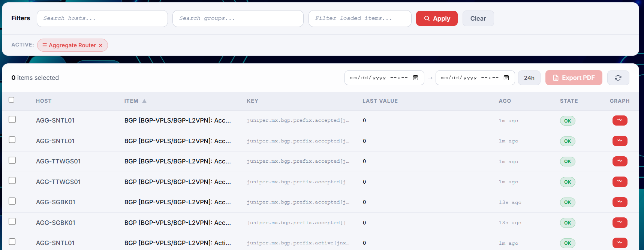Check the first AGG-SNTL01 row checkbox
This screenshot has height=250, width=644.
tap(12, 119)
